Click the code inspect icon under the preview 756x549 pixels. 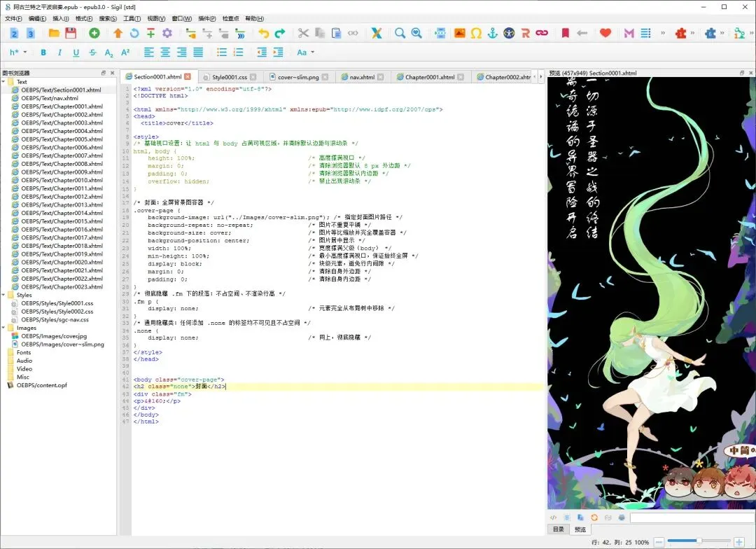coord(553,517)
